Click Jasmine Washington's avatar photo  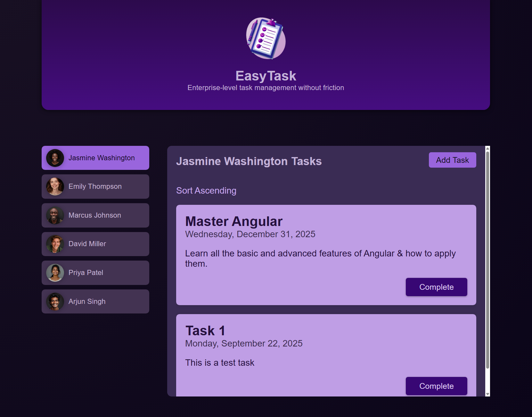coord(55,158)
